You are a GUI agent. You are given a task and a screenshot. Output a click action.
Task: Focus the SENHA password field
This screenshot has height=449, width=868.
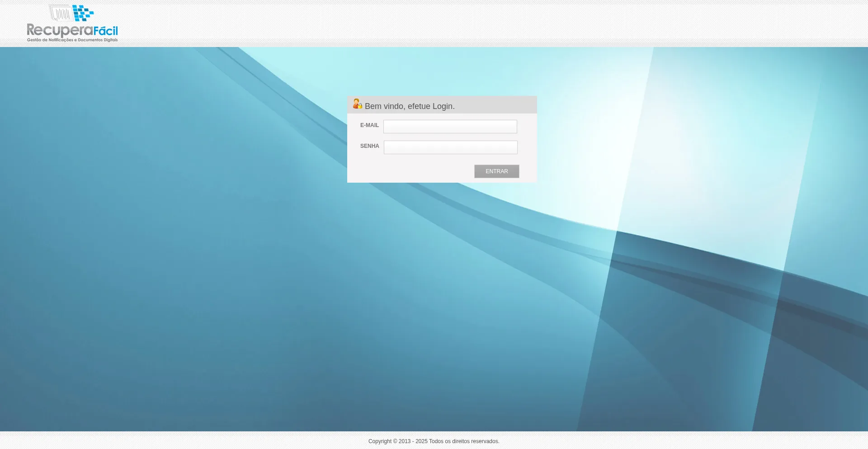click(451, 147)
